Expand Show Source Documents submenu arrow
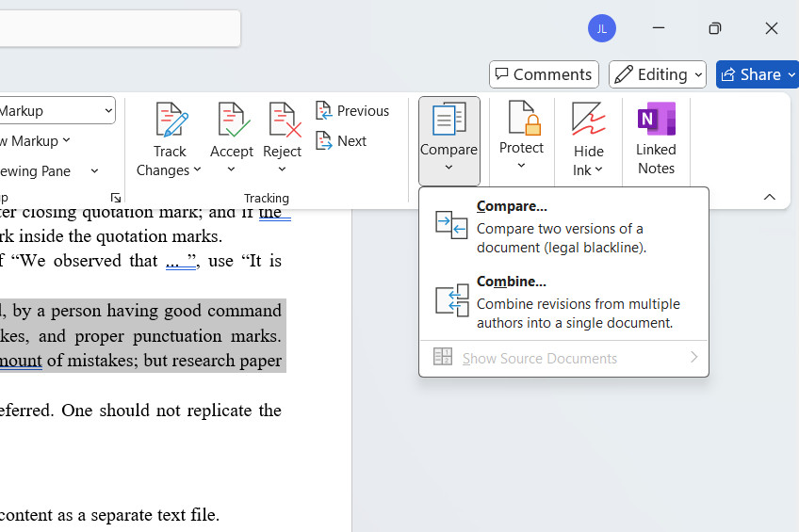The image size is (799, 532). [693, 357]
